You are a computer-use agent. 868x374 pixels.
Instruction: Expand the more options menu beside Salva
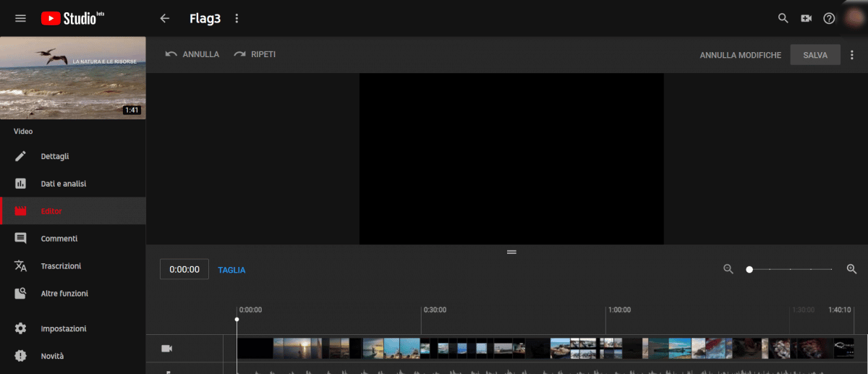(x=852, y=55)
